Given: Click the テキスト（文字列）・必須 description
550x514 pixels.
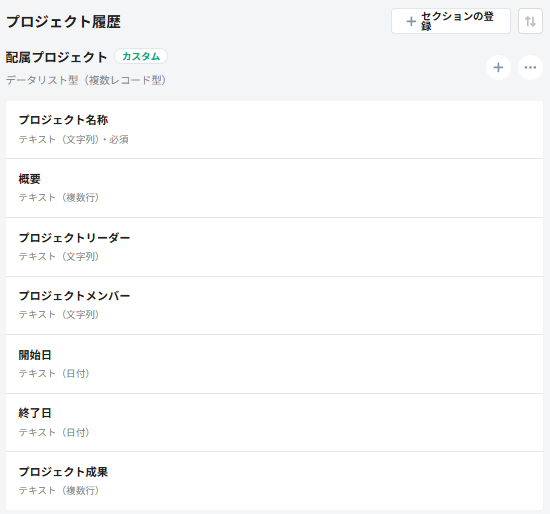Looking at the screenshot, I should (x=74, y=140).
